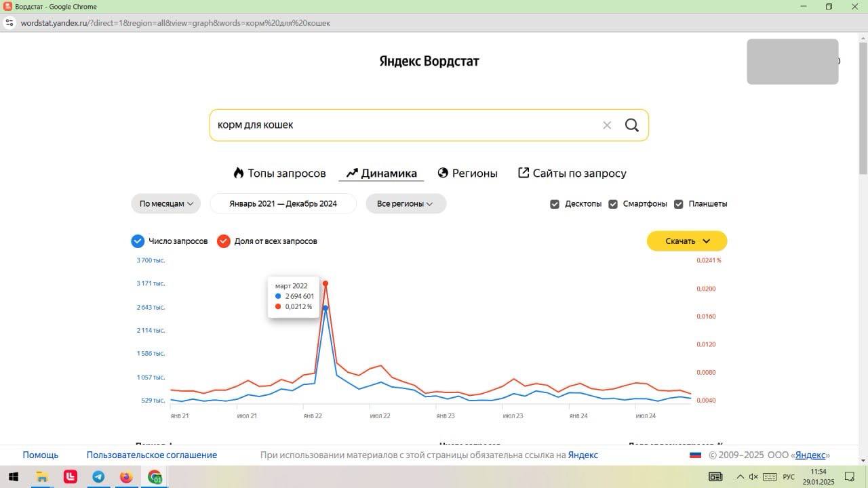Click the site info icon in address bar

pos(9,22)
